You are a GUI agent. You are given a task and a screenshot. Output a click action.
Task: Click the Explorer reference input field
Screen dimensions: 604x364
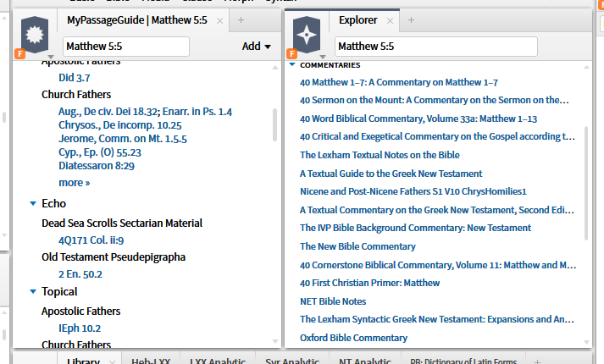tap(436, 47)
